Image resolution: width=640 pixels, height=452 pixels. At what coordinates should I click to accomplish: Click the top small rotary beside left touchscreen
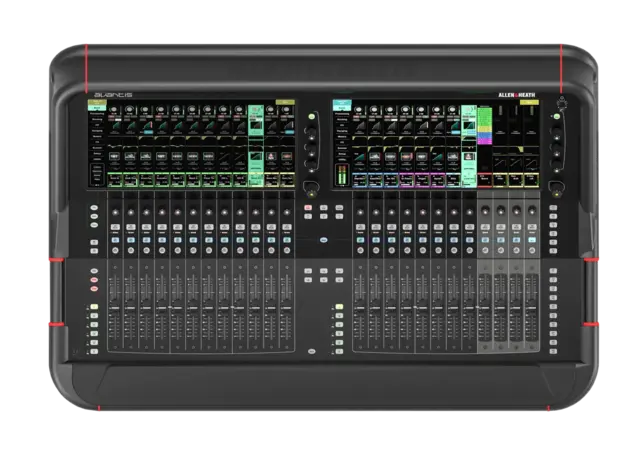pos(311,130)
